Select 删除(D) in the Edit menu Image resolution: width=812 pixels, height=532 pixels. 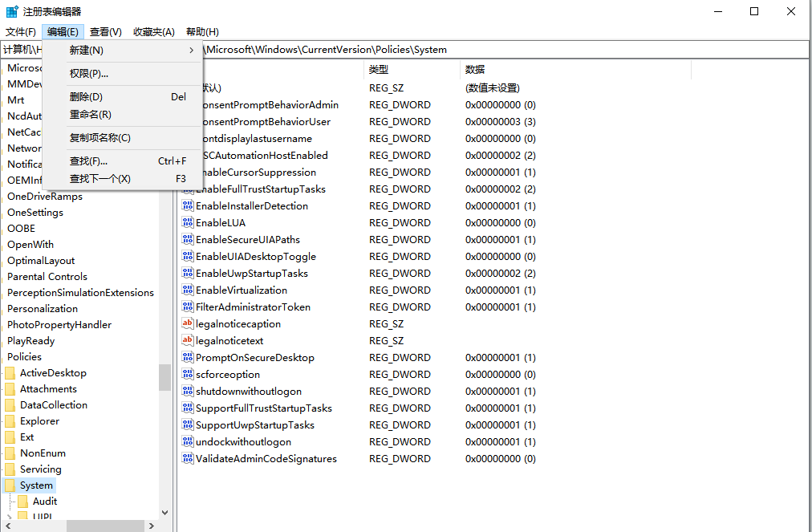point(122,97)
